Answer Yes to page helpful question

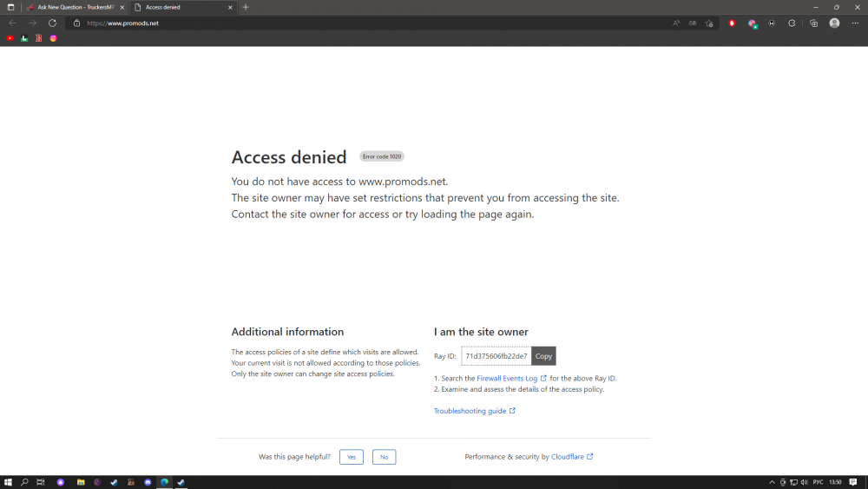(351, 457)
